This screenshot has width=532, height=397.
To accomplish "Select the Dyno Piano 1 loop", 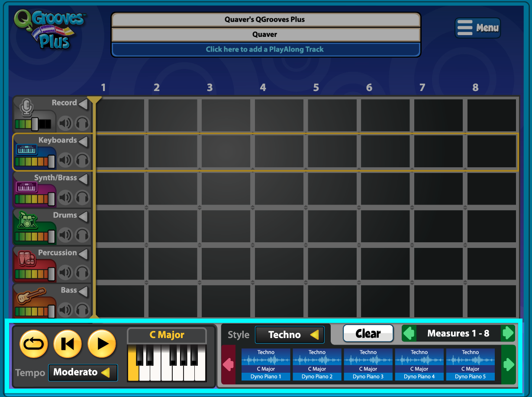I will [x=266, y=364].
